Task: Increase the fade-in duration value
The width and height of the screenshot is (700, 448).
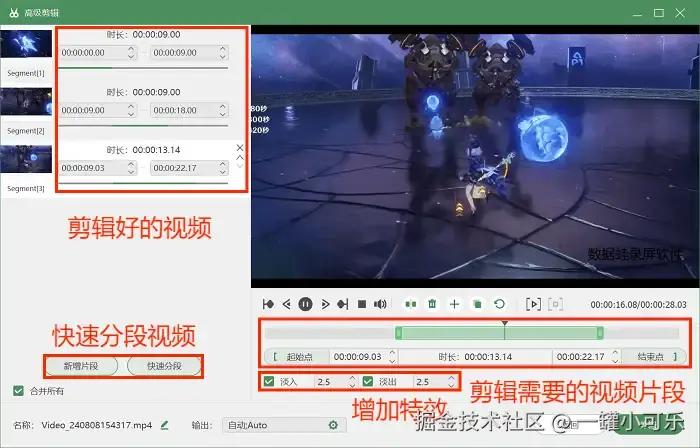Action: (x=352, y=378)
